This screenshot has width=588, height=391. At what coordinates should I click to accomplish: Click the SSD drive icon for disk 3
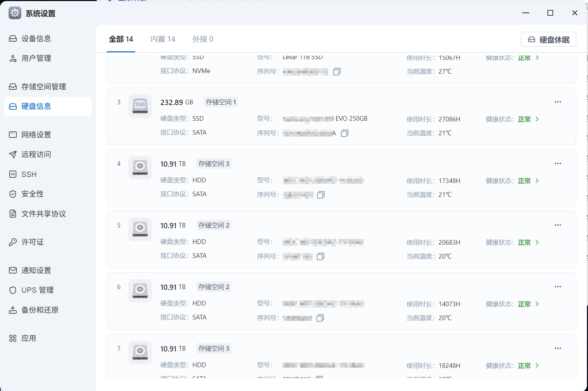tap(140, 106)
